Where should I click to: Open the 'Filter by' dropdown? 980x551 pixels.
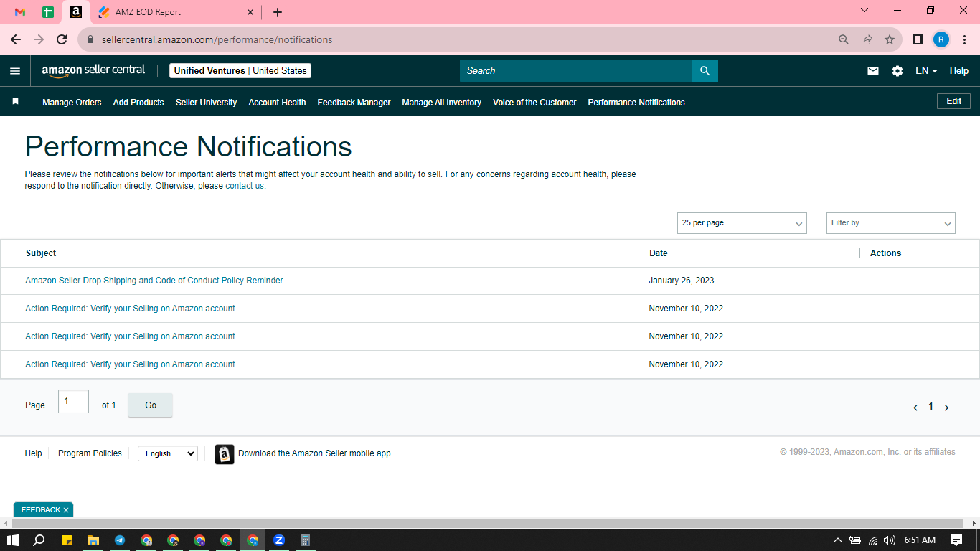pos(891,223)
